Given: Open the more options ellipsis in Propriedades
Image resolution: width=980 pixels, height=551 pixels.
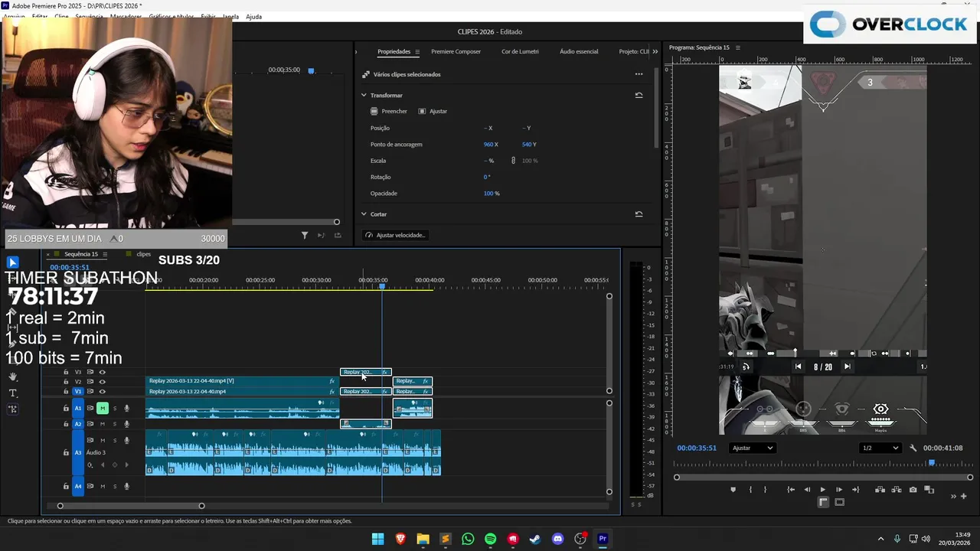Looking at the screenshot, I should click(639, 74).
